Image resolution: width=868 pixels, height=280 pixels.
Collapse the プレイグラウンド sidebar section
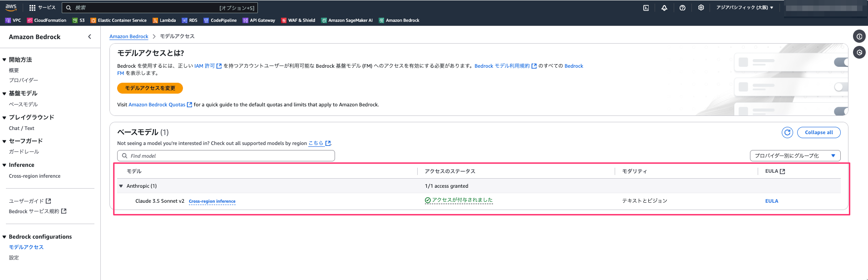[5, 117]
